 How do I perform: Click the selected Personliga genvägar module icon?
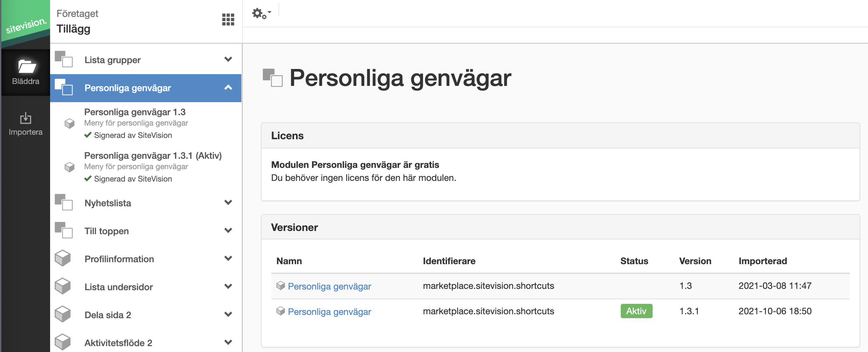(x=64, y=87)
